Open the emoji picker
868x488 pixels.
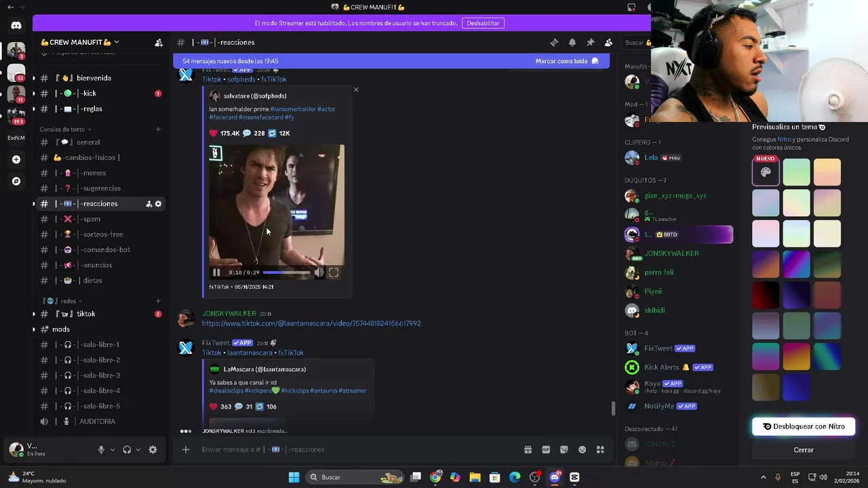pyautogui.click(x=582, y=449)
